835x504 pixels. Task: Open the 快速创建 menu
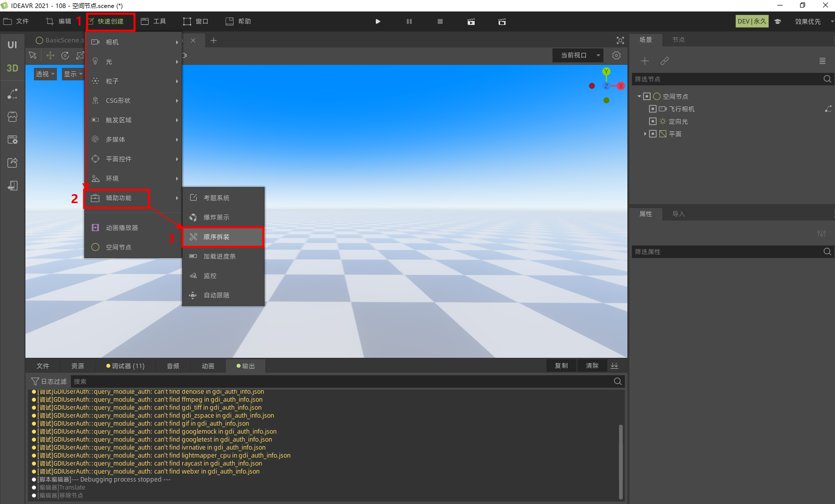click(110, 21)
